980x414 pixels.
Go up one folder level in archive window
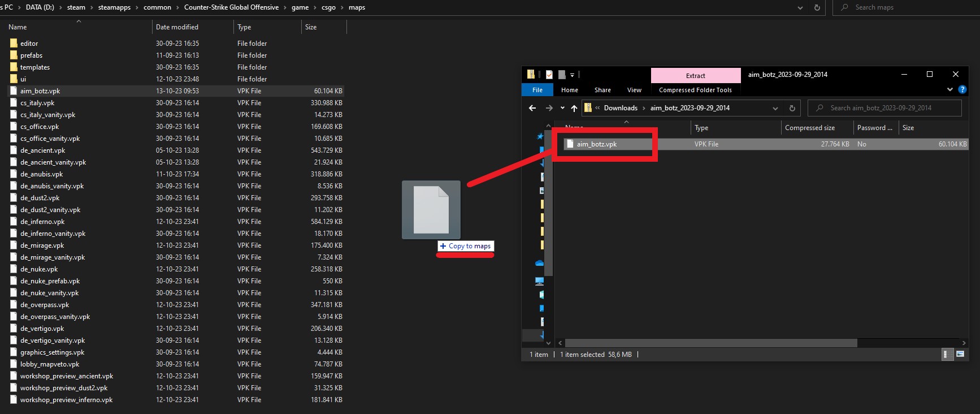[574, 108]
